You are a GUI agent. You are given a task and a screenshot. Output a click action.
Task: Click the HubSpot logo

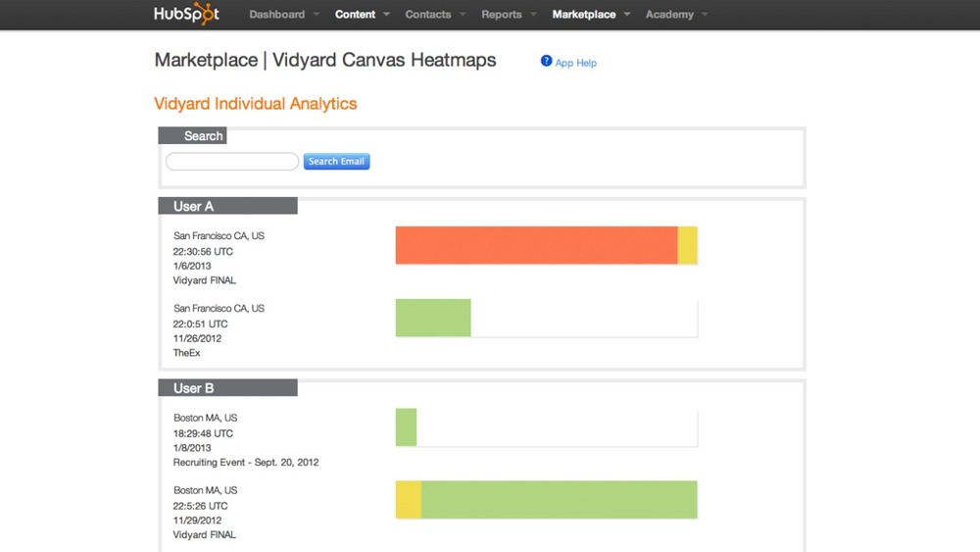(x=186, y=13)
